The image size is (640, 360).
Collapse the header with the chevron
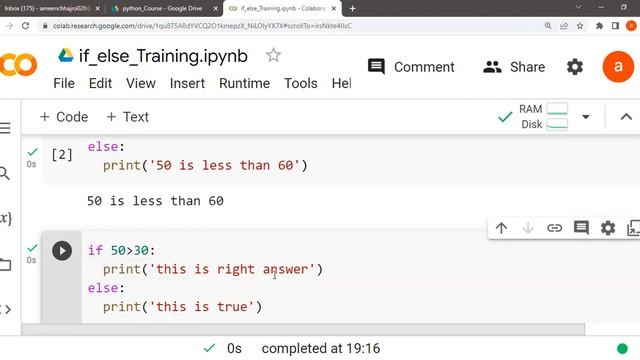tap(626, 117)
